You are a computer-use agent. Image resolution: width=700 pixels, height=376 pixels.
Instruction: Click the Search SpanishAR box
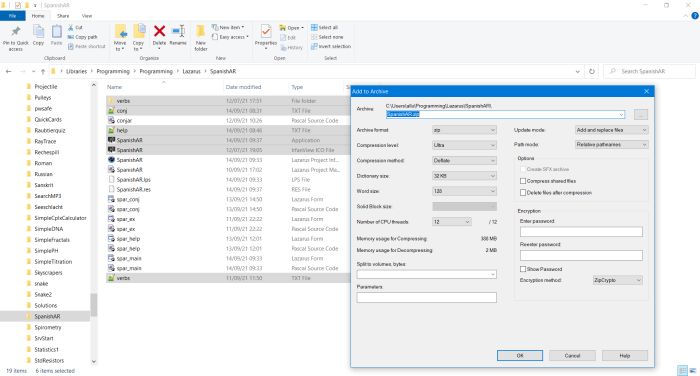649,71
